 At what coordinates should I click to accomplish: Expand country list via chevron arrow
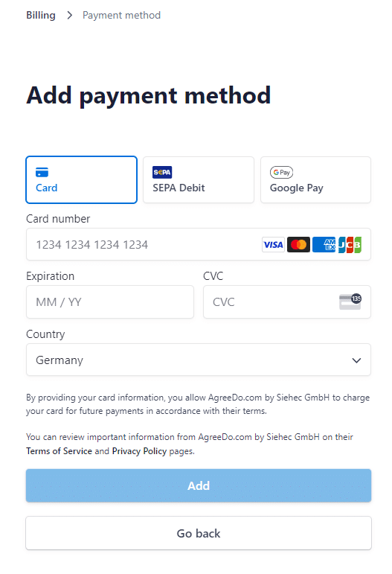pyautogui.click(x=356, y=360)
